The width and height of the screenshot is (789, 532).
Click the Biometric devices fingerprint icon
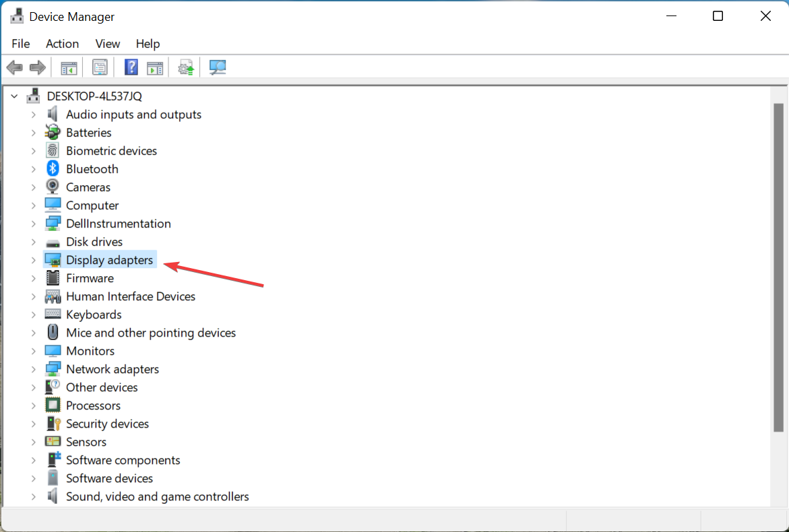pyautogui.click(x=53, y=150)
